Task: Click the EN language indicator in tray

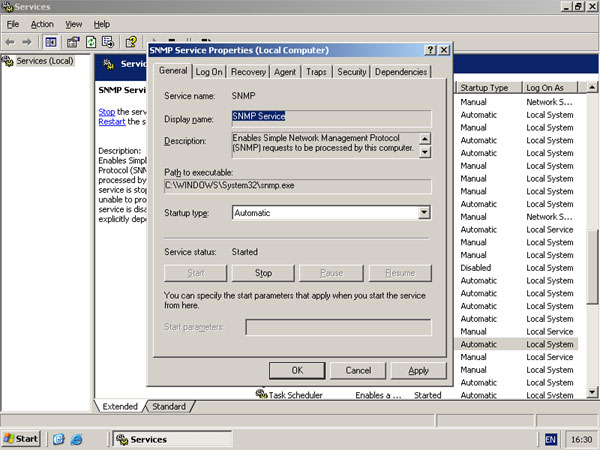Action: [x=551, y=439]
